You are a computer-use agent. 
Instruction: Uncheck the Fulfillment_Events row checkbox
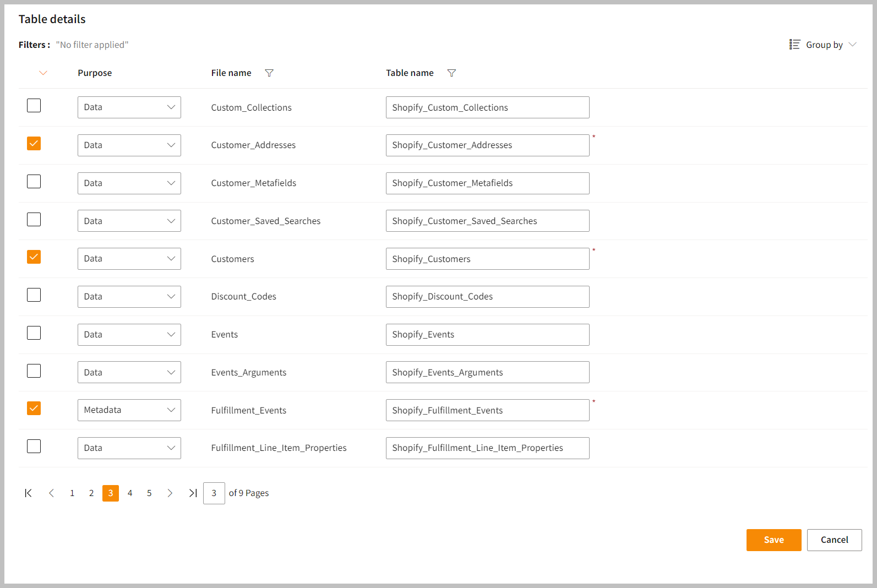34,409
